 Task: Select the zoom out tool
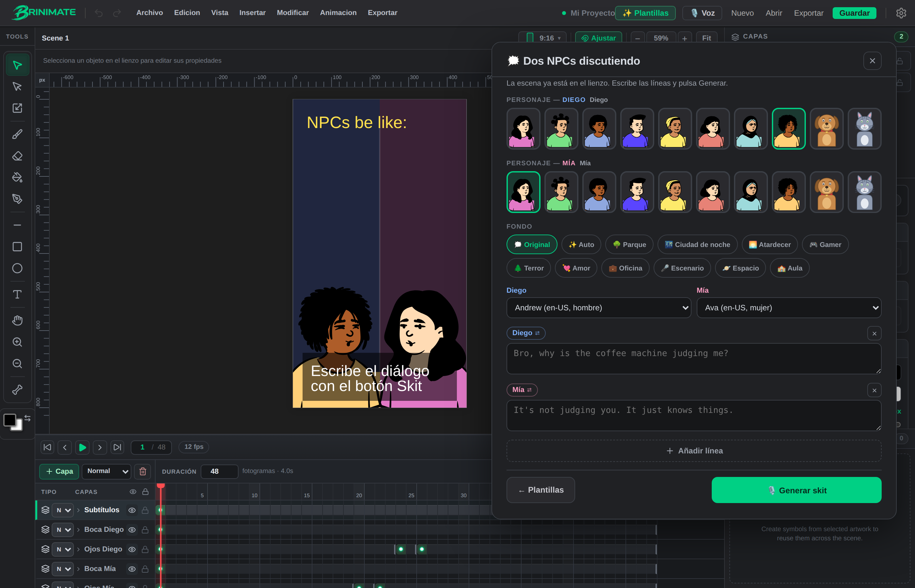17,364
